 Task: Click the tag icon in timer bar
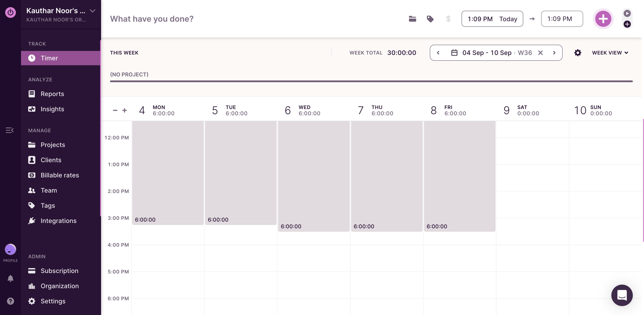pos(430,19)
